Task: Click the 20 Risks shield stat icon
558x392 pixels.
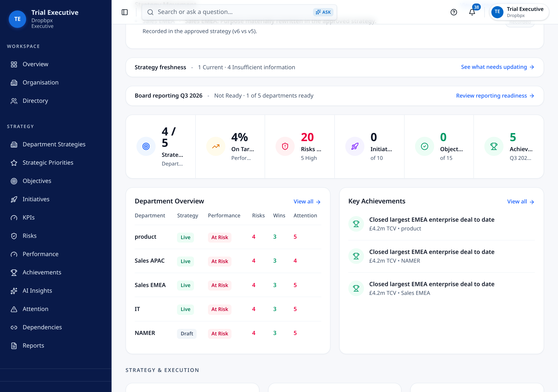Action: pos(285,146)
